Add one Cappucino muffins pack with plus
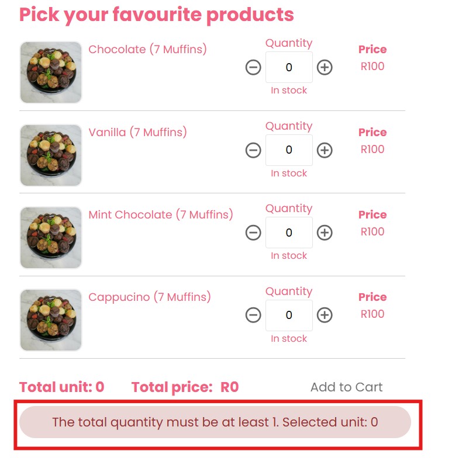Viewport: 476px width, 458px height. [325, 315]
